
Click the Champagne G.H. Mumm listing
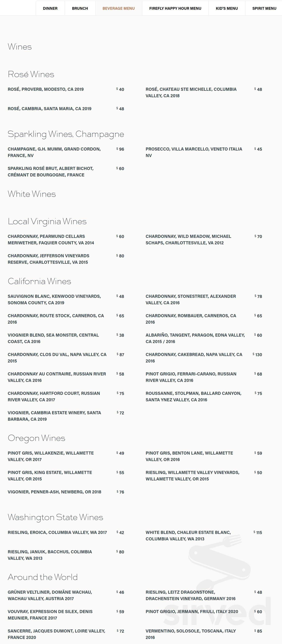54,152
